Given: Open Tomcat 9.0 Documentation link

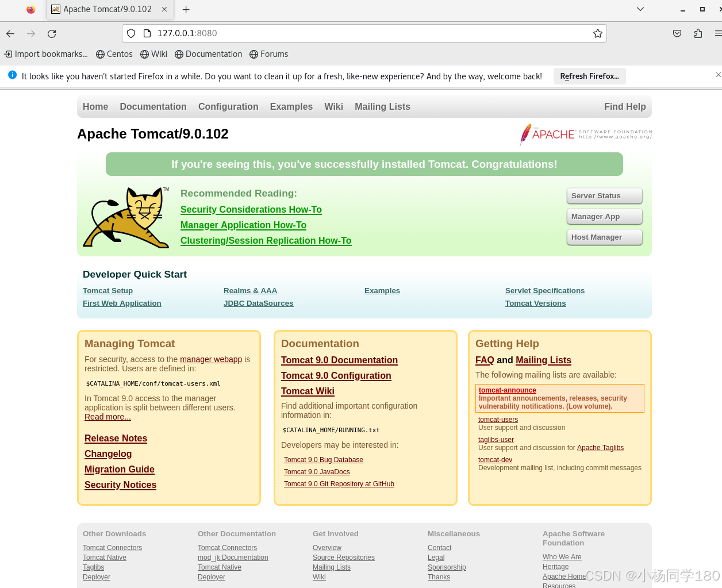Looking at the screenshot, I should 339,360.
